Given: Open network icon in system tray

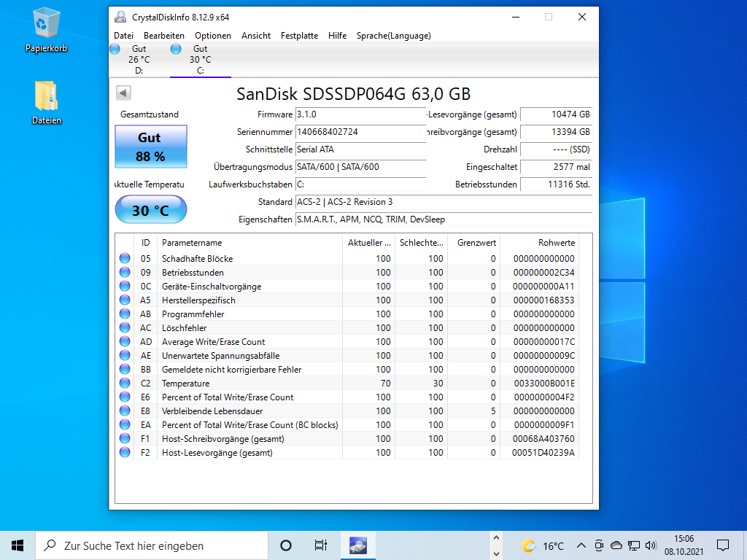Looking at the screenshot, I should 634,545.
